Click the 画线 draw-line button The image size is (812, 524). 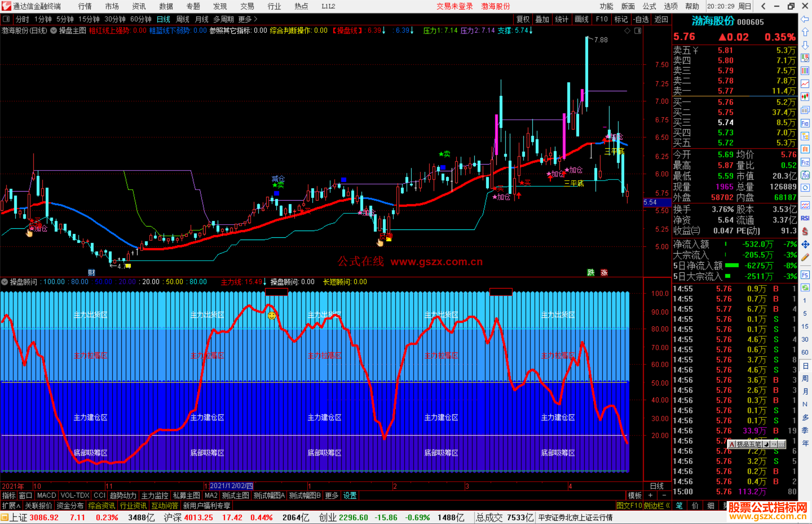[x=582, y=19]
